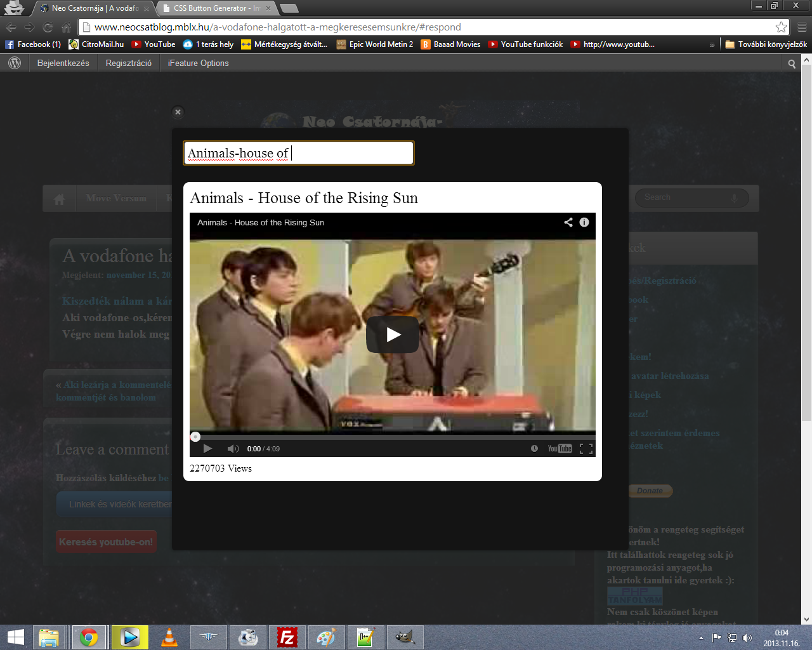Close the YouTube search popup overlay
This screenshot has width=812, height=650.
click(178, 112)
